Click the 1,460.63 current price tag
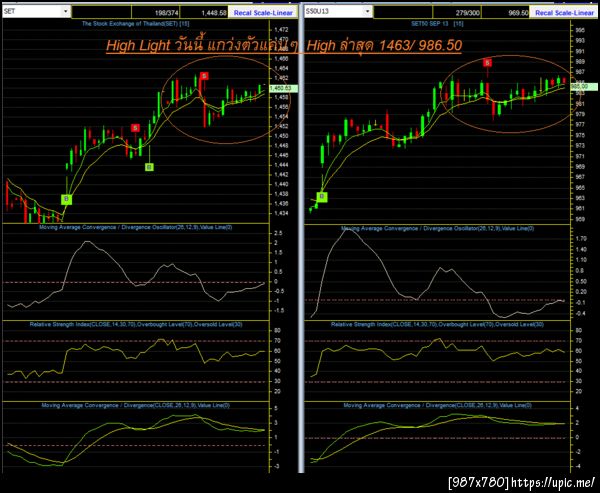The height and width of the screenshot is (493, 600). click(283, 88)
